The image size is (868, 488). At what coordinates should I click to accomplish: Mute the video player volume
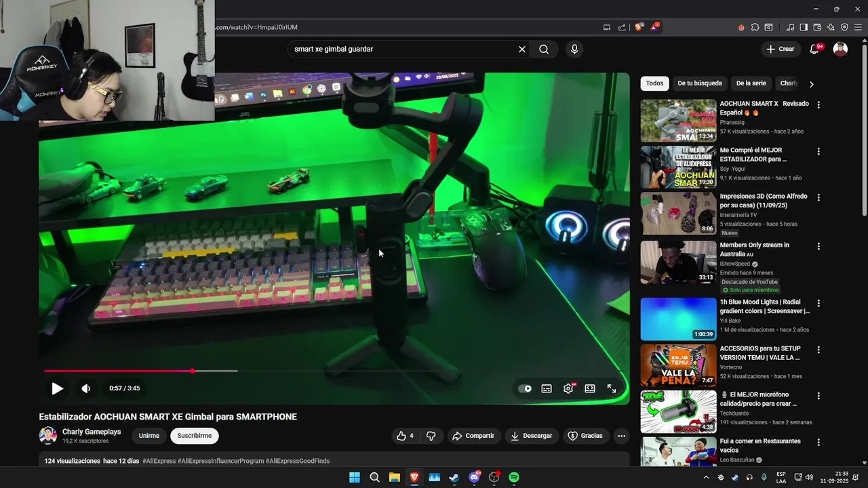(86, 388)
